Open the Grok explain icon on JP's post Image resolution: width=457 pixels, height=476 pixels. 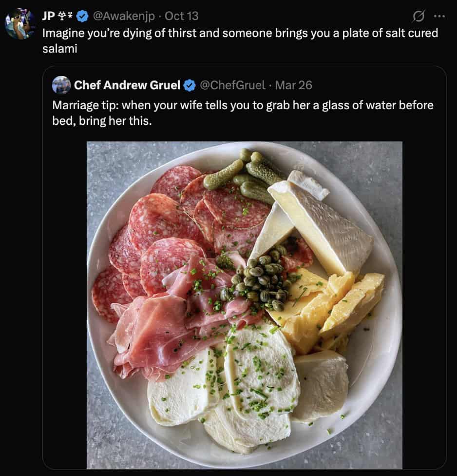point(419,16)
